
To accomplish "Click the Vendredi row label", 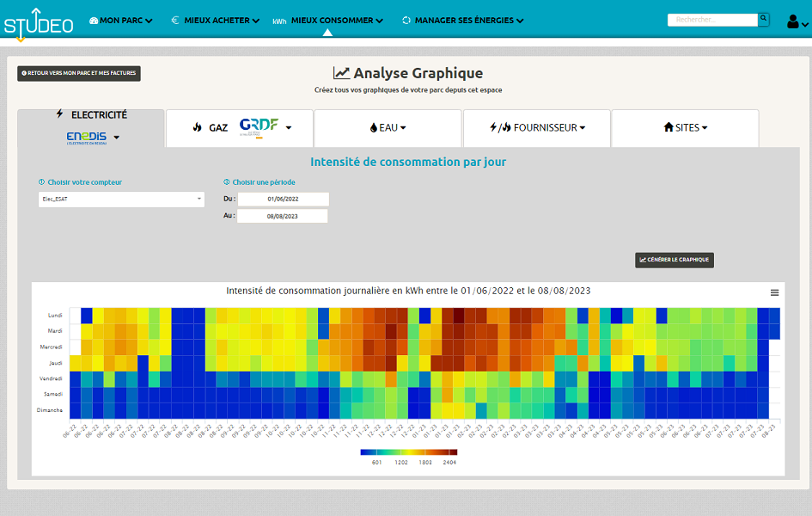I will (x=51, y=378).
